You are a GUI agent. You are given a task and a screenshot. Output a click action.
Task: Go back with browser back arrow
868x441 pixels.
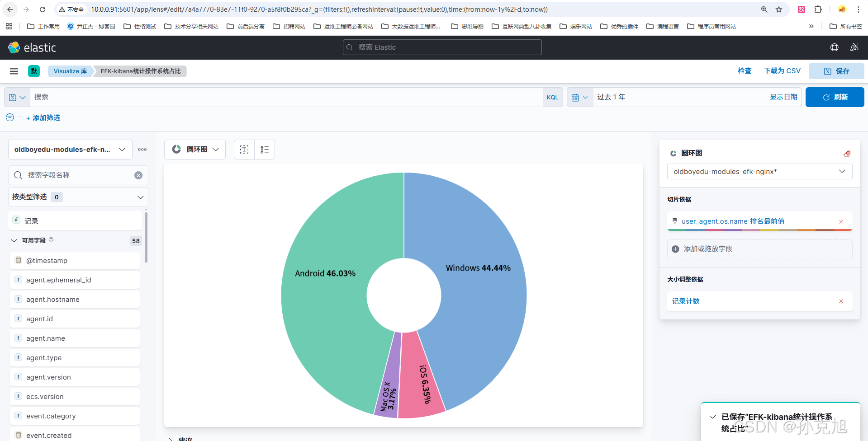[x=10, y=9]
